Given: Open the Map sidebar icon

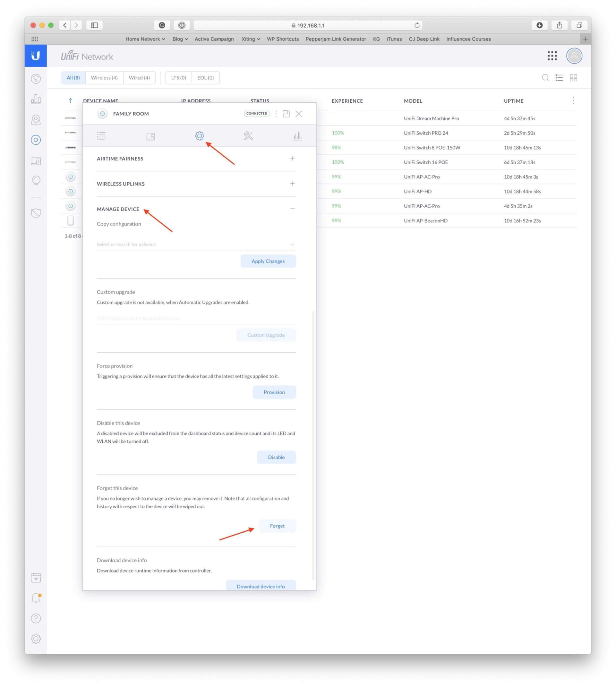Looking at the screenshot, I should (x=36, y=119).
